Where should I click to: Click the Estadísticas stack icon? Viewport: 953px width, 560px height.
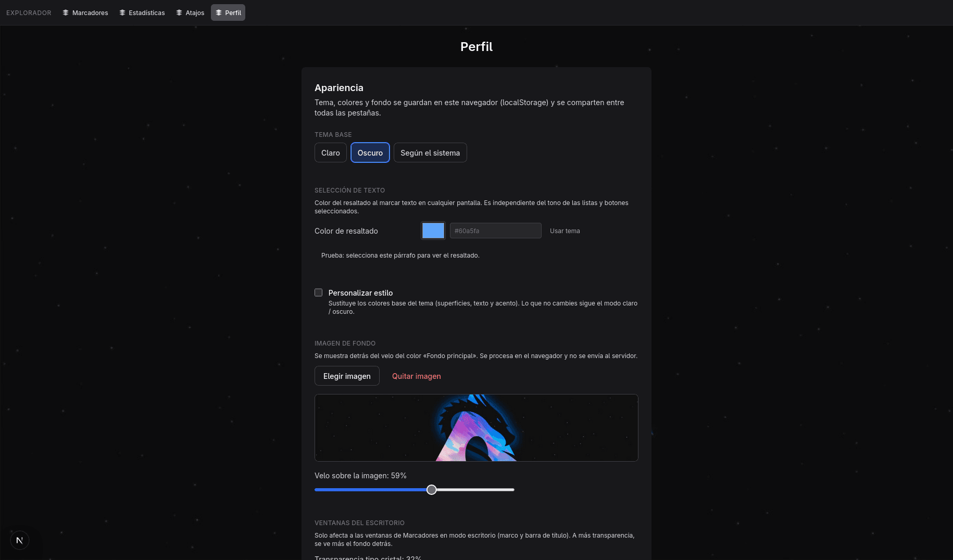122,12
